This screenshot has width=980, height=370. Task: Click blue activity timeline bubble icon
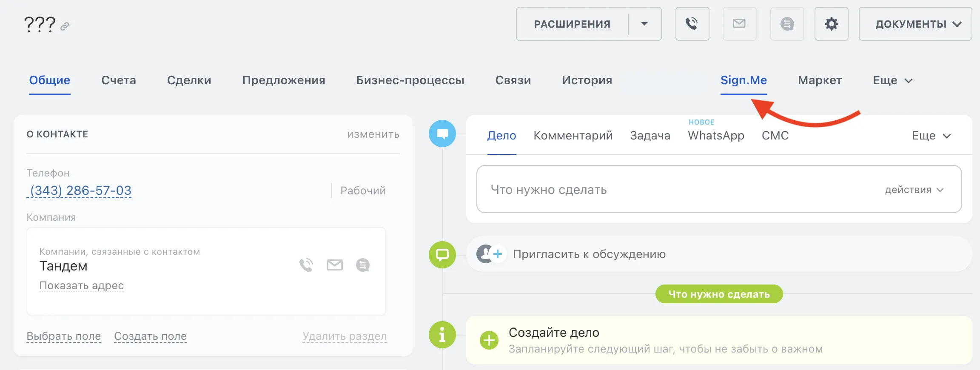[x=442, y=134]
